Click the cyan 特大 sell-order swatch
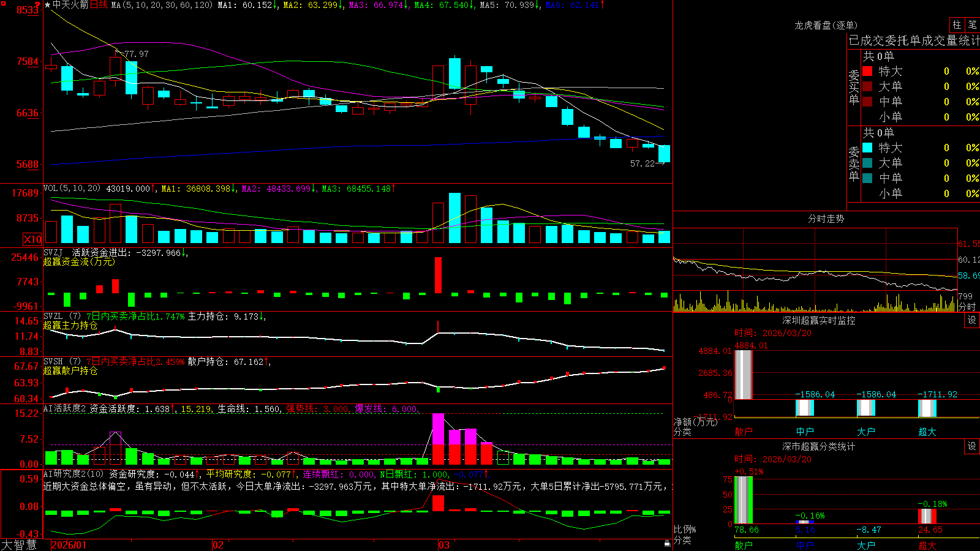The height and width of the screenshot is (551, 980). (867, 148)
